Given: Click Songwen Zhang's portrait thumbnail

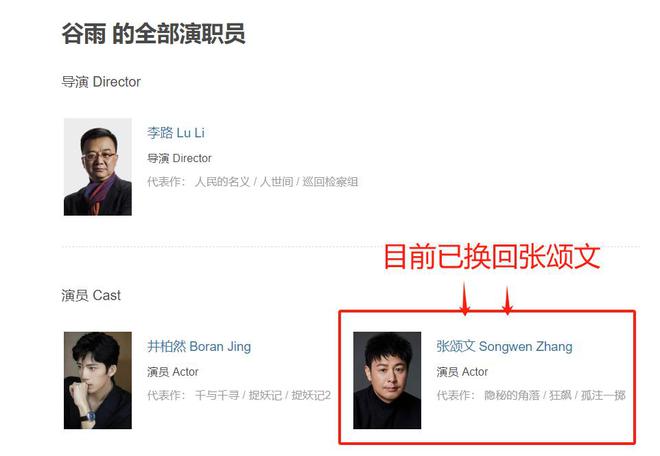Looking at the screenshot, I should point(387,380).
